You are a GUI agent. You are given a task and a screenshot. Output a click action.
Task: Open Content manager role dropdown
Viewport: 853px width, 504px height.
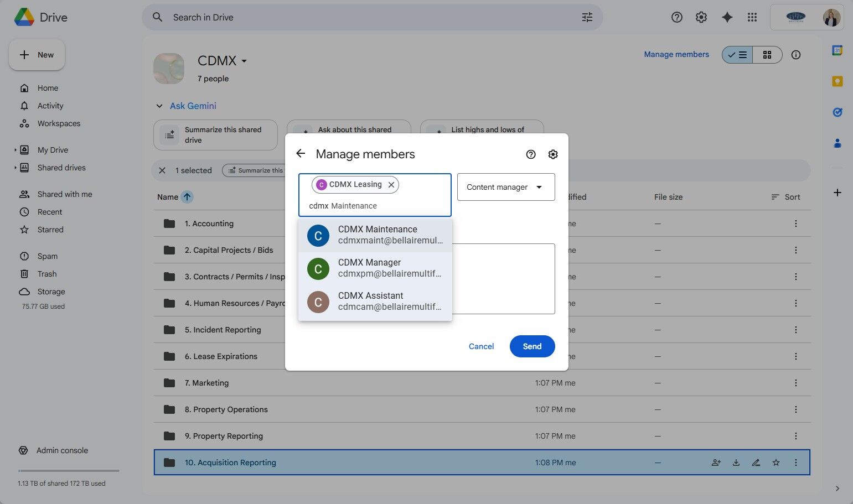pos(506,187)
